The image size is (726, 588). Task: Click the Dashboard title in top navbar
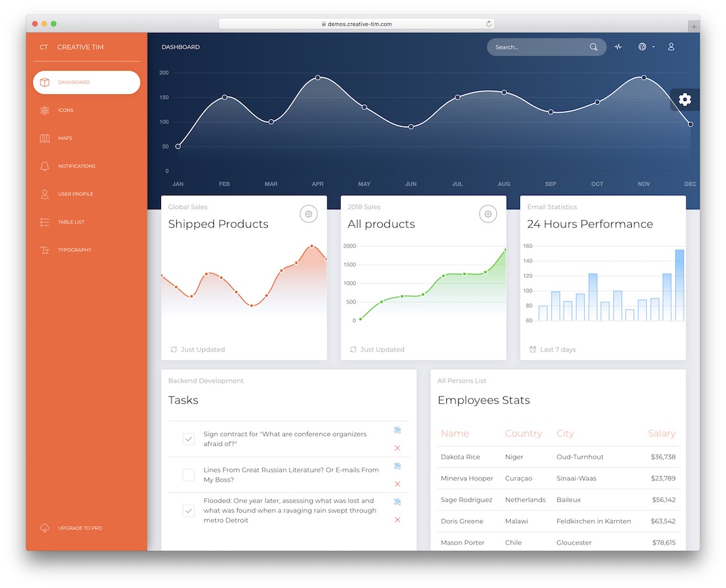point(181,48)
